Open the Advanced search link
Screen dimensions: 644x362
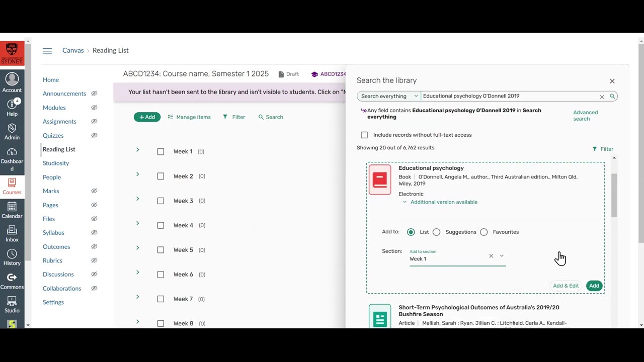click(586, 116)
